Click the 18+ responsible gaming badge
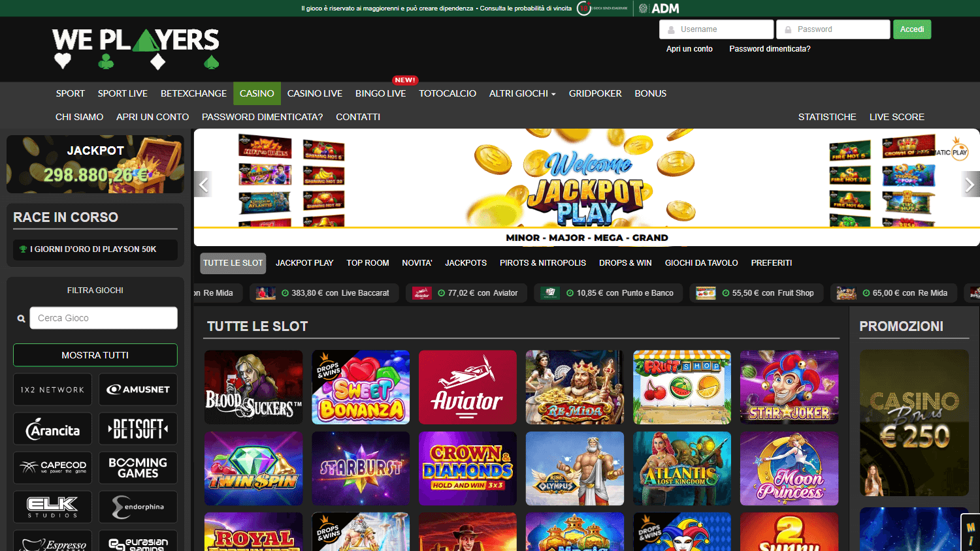 tap(584, 8)
